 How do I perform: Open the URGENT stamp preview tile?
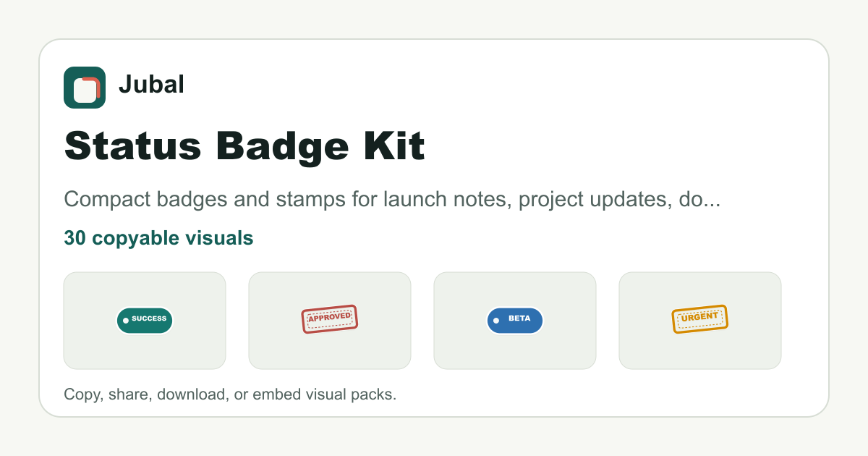(x=700, y=321)
